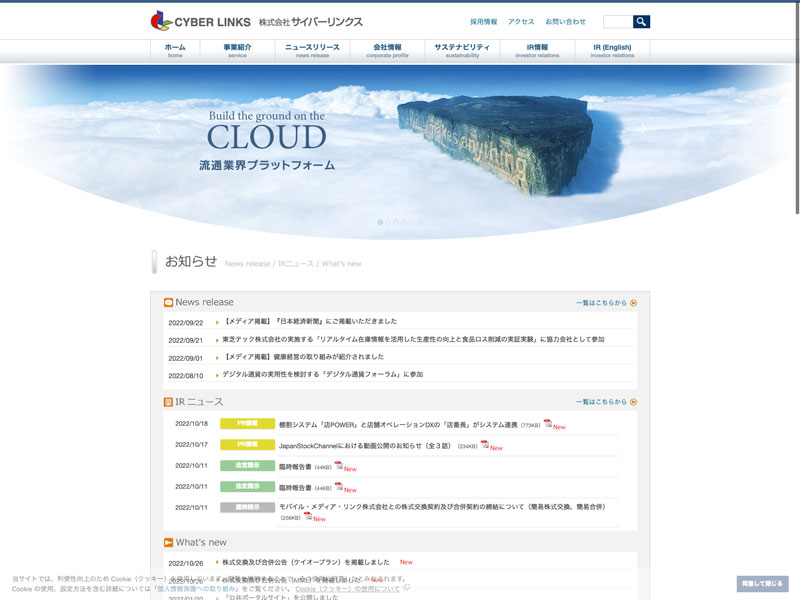
Task: Click the IR ニュース section icon
Action: 168,402
